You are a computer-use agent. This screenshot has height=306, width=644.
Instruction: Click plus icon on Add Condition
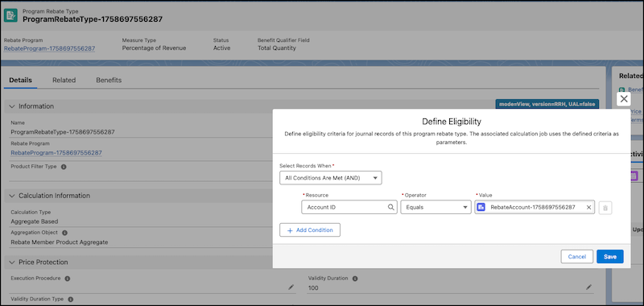click(290, 230)
